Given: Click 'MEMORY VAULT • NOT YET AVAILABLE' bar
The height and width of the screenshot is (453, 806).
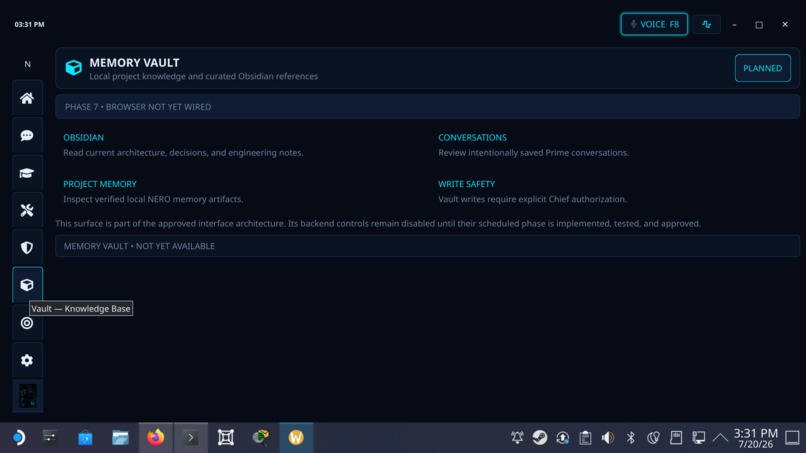Looking at the screenshot, I should [427, 246].
